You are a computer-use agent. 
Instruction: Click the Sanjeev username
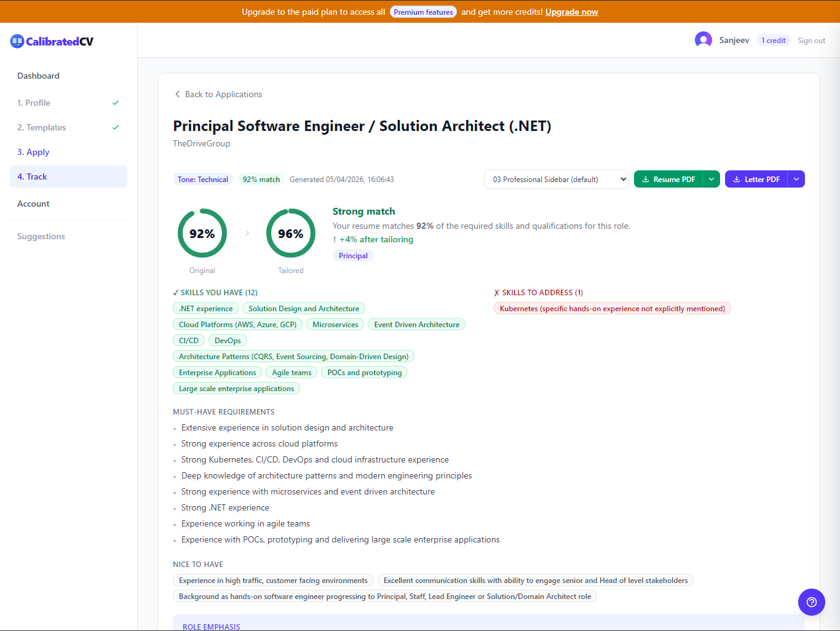click(734, 40)
